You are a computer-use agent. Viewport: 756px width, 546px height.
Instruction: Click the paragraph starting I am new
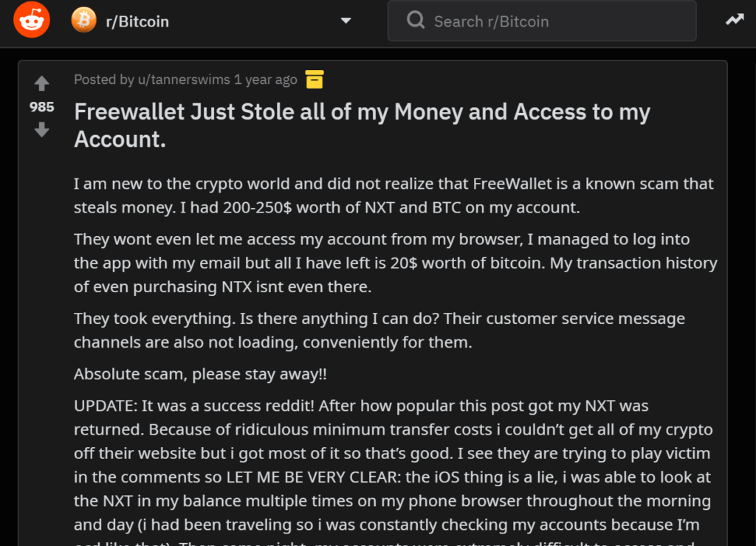tap(394, 196)
